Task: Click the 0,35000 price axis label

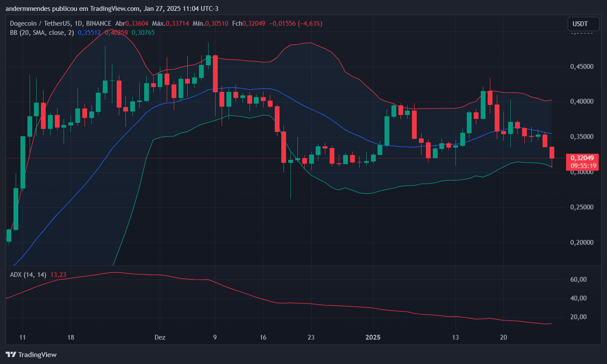Action: [582, 137]
